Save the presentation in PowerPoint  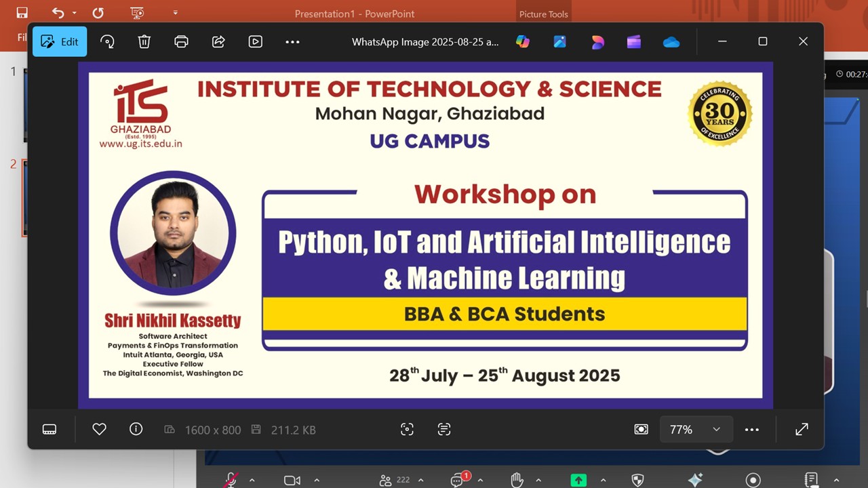tap(22, 13)
